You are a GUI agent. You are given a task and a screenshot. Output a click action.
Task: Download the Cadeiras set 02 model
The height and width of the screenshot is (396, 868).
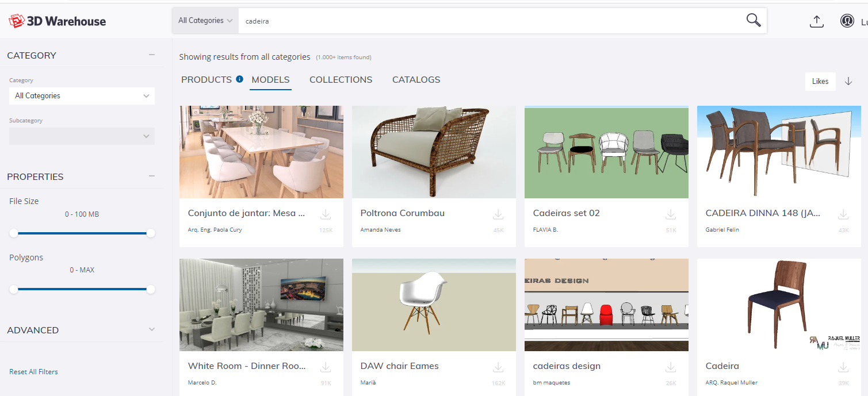(x=670, y=213)
